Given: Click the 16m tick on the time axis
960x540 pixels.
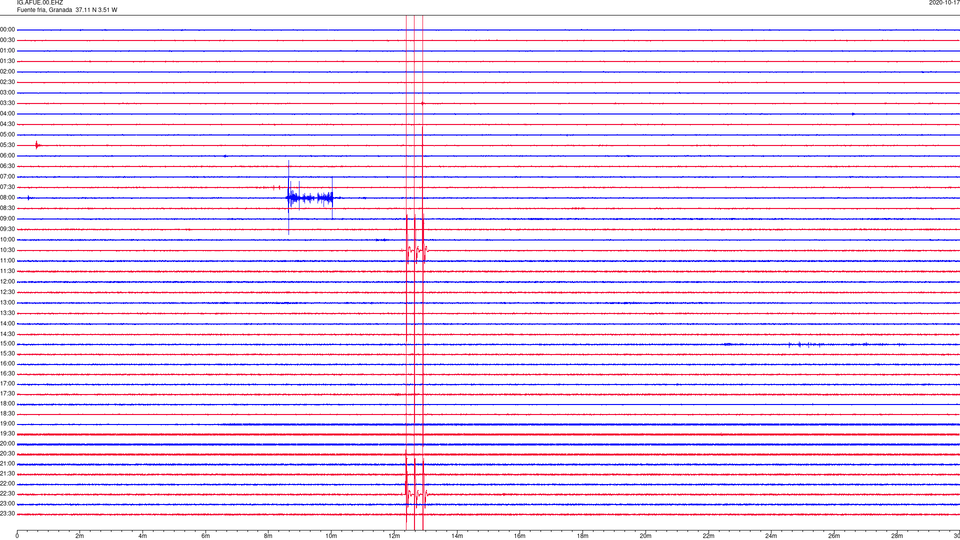Looking at the screenshot, I should pos(520,536).
